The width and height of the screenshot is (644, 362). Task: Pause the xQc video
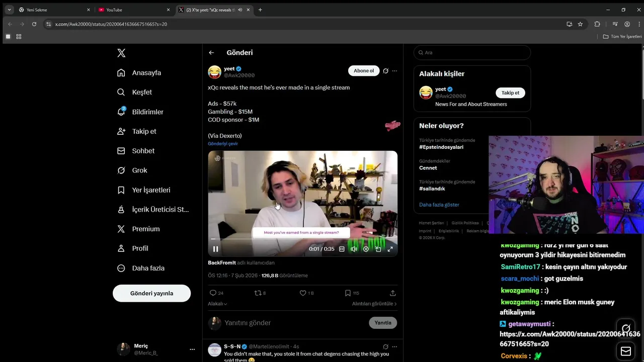coord(216,249)
